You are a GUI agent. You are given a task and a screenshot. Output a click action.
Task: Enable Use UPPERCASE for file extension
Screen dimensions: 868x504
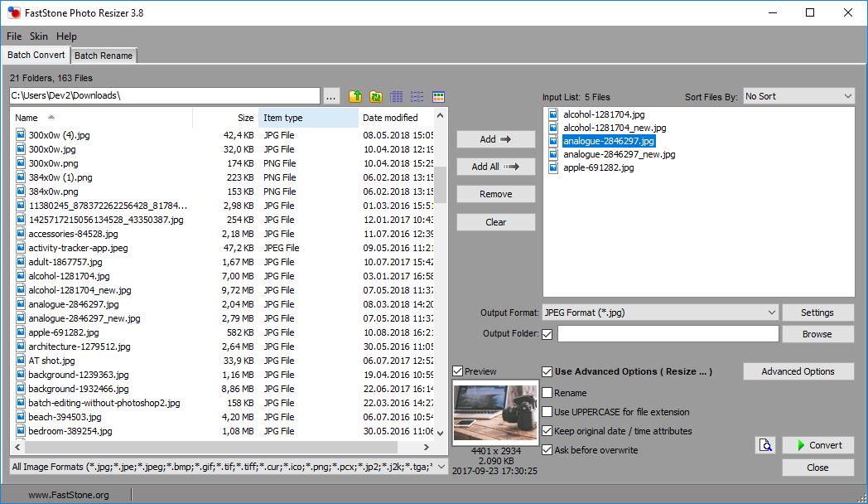click(547, 412)
